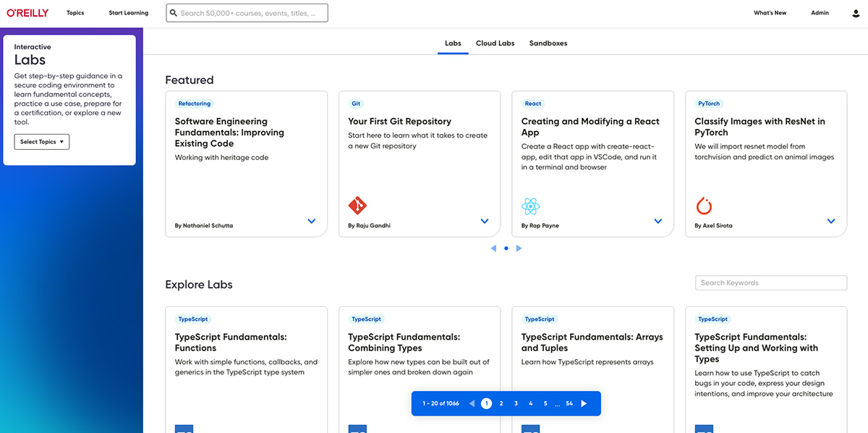The height and width of the screenshot is (433, 868).
Task: Click author By Raju Gandhi
Action: coord(369,226)
